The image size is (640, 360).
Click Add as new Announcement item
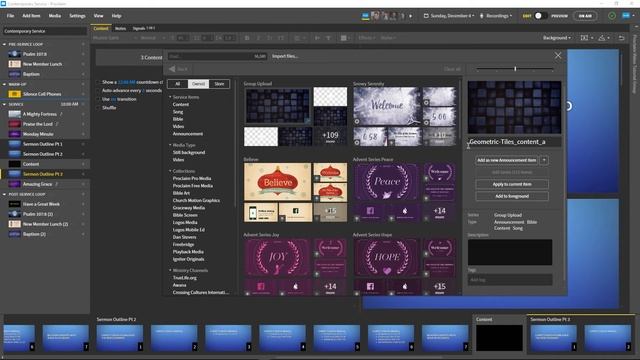[507, 160]
